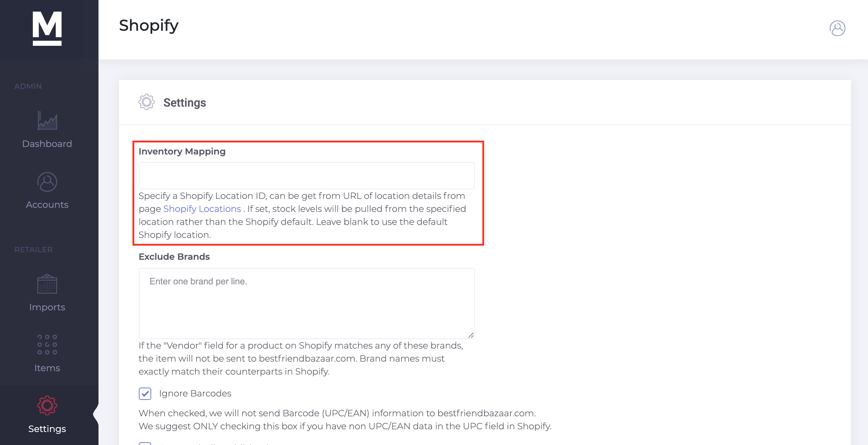Click the ADMIN section label

click(28, 86)
